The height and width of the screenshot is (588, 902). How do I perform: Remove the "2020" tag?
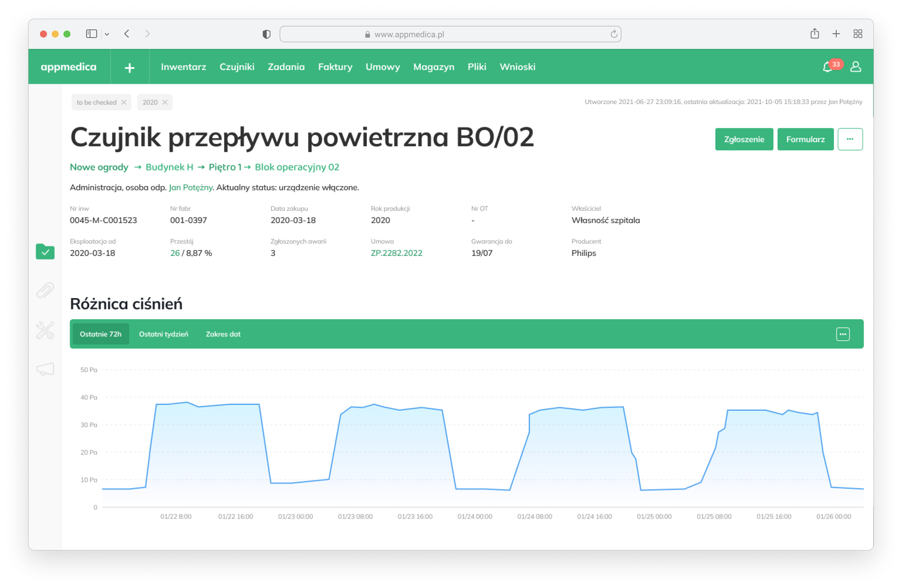point(165,102)
